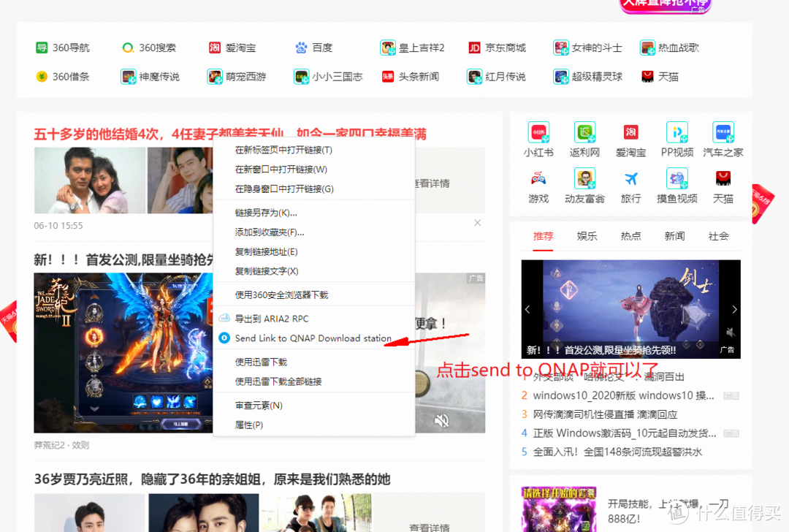Collapse arrow on the game ad panel

(94, 408)
